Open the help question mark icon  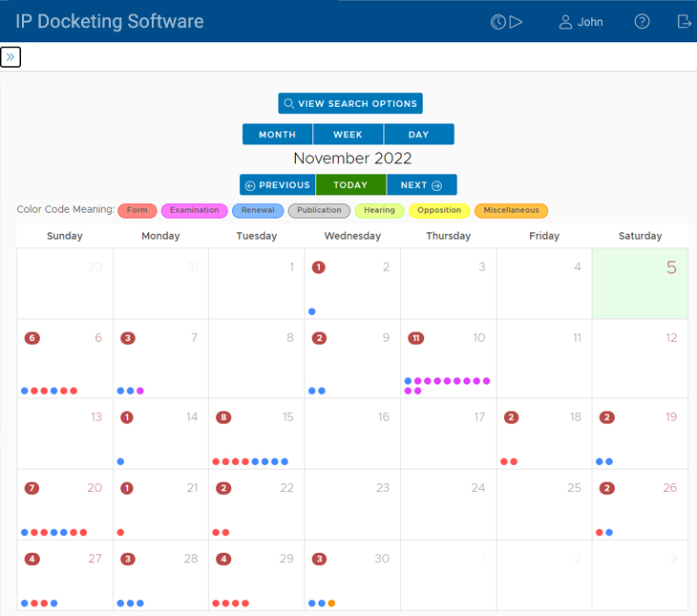click(x=642, y=22)
